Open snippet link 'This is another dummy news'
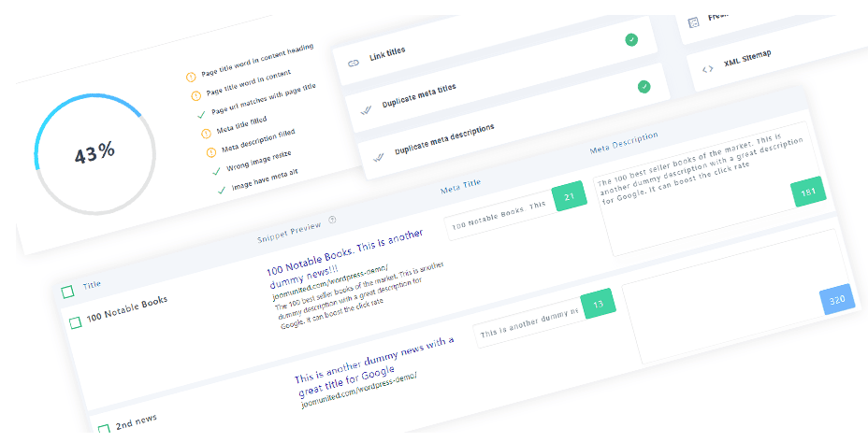 click(375, 365)
